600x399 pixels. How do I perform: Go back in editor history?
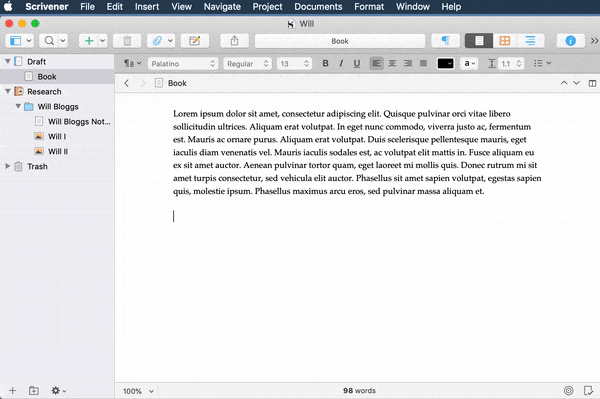click(127, 83)
